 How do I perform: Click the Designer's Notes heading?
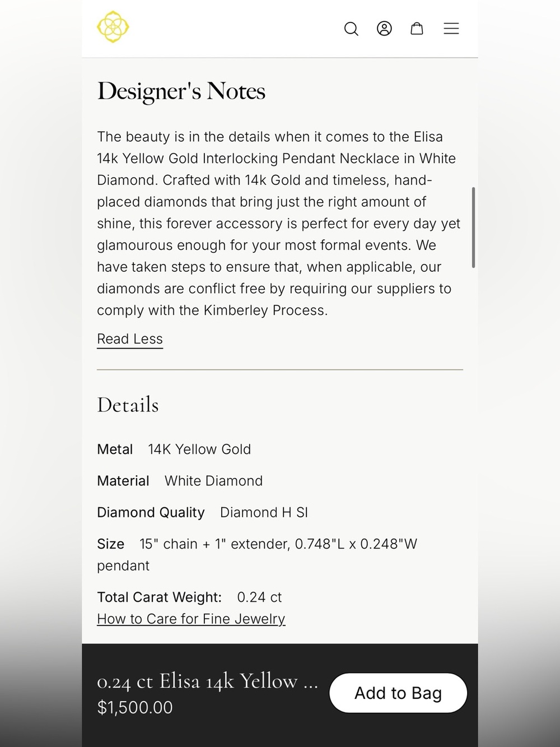point(181,91)
